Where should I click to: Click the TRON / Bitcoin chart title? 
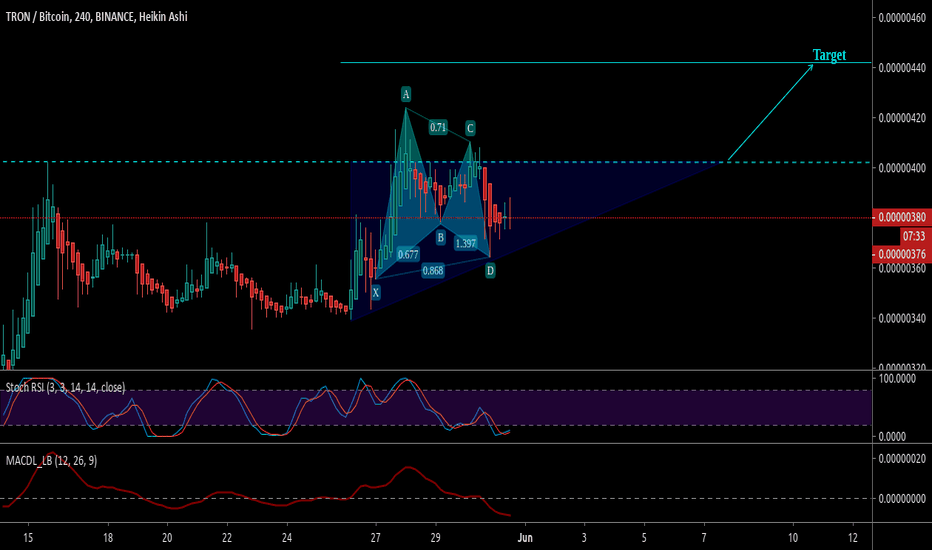96,17
